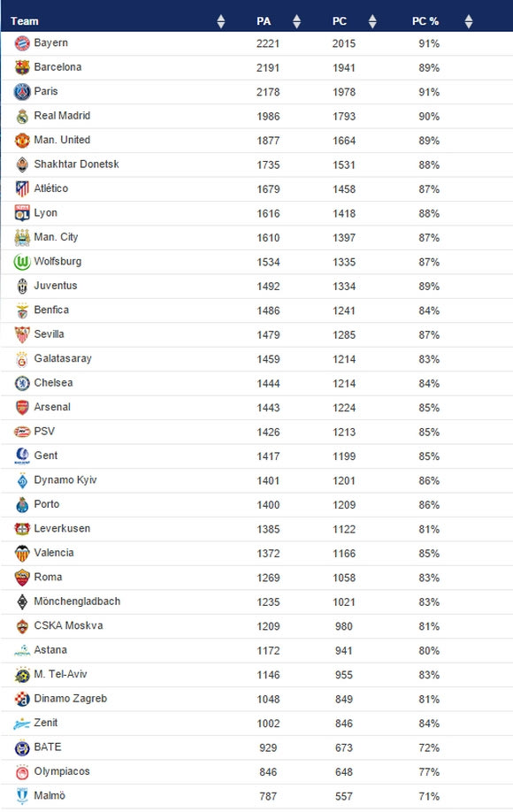Click the Paris Saint-Germain crest icon
513x812 pixels.
pos(22,92)
